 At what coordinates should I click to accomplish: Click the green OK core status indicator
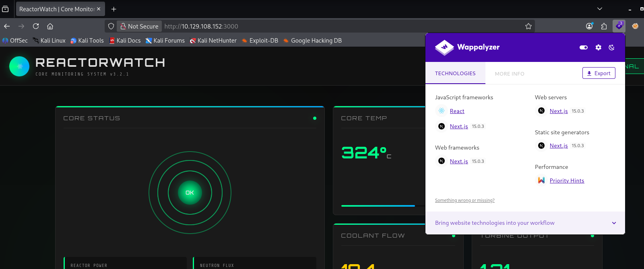click(x=190, y=193)
